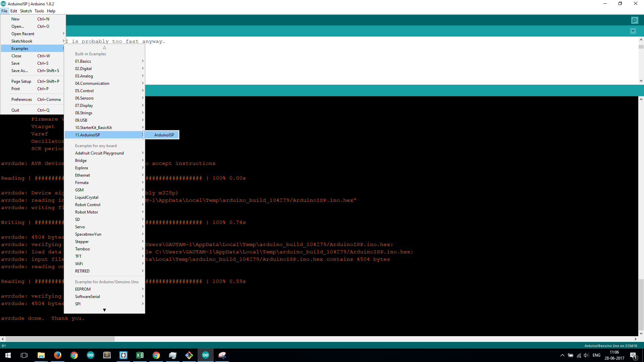This screenshot has width=644, height=362.
Task: Expand the 09.USB examples submenu
Action: [x=105, y=120]
